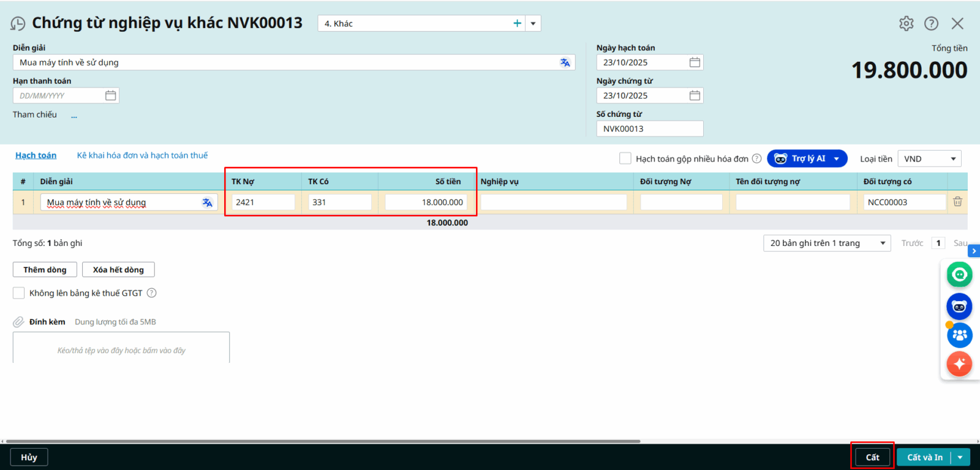Click the paperclip Đính kèm icon
This screenshot has height=470, width=980.
tap(19, 322)
